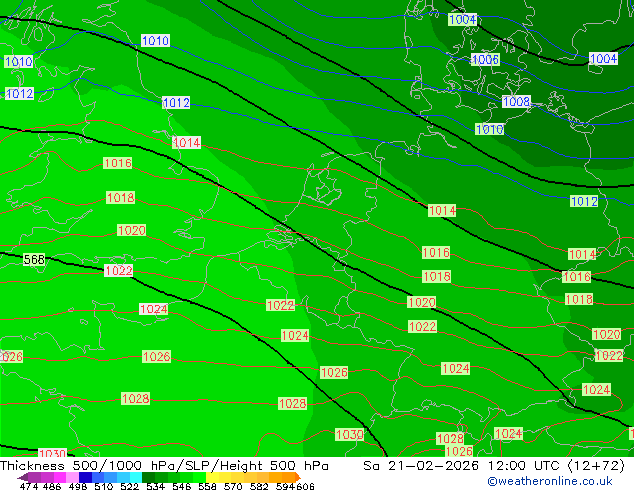Pick the darkest green swatch in thickness legend

148,477
